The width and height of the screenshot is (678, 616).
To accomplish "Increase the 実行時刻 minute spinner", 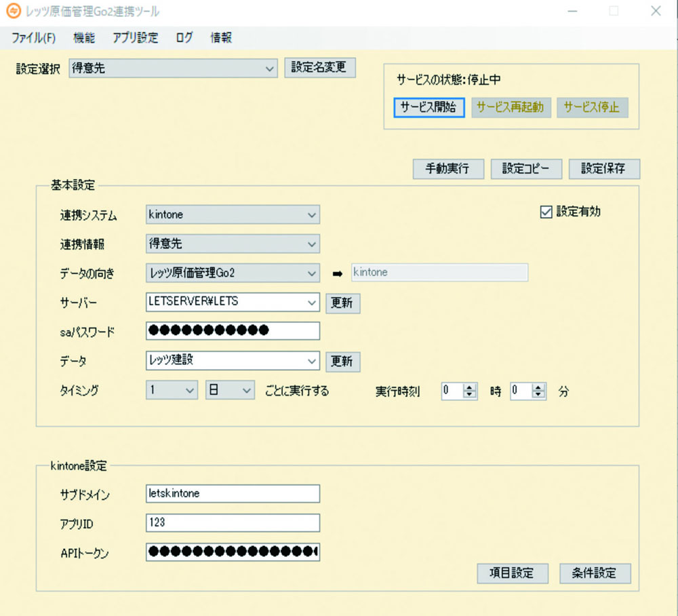I will click(x=538, y=387).
